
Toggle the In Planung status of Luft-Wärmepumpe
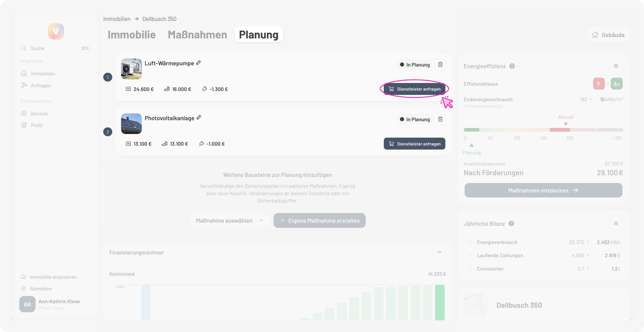(415, 65)
